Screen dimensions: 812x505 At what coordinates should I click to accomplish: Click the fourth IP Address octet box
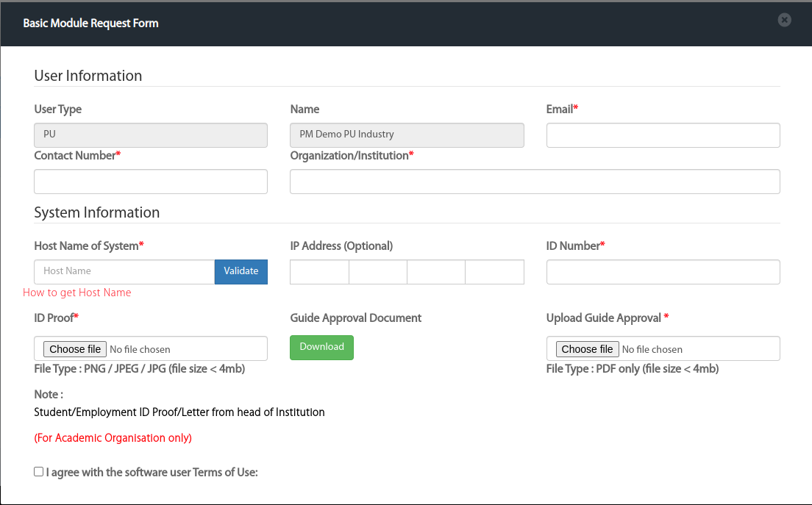click(x=494, y=272)
